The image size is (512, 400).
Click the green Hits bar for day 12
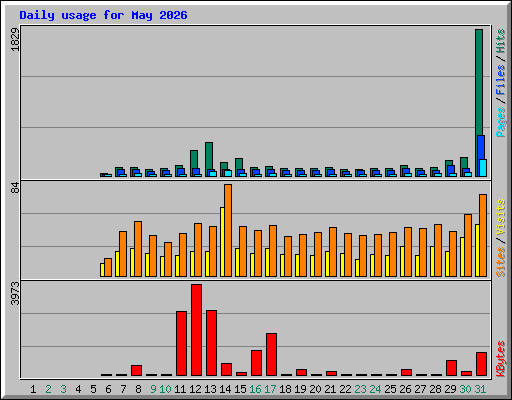(x=194, y=159)
